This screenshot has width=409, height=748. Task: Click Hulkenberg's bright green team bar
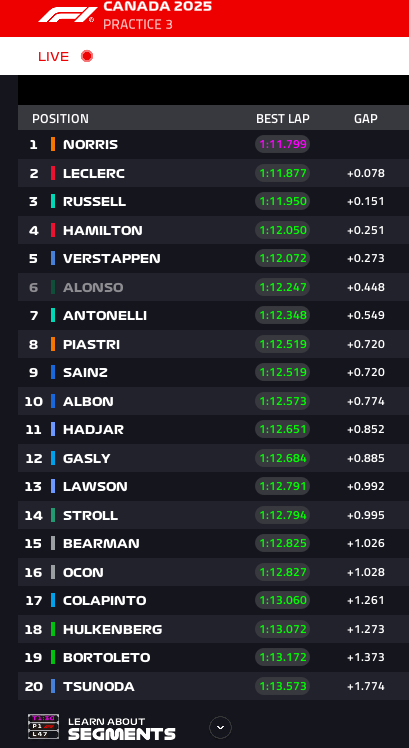tap(53, 629)
